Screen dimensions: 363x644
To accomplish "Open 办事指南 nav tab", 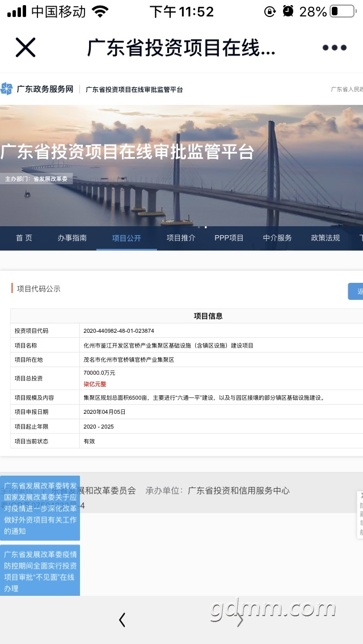I will tap(72, 238).
